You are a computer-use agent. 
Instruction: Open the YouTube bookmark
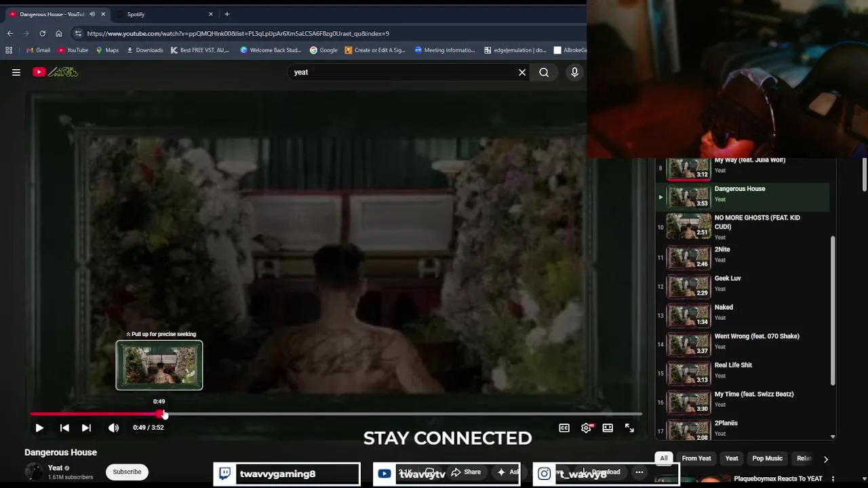tap(73, 50)
